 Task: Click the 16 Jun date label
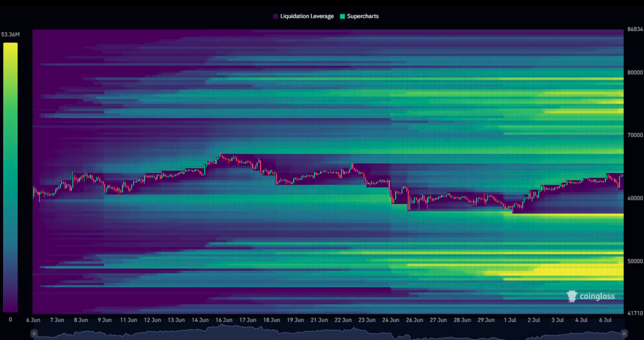tap(224, 320)
